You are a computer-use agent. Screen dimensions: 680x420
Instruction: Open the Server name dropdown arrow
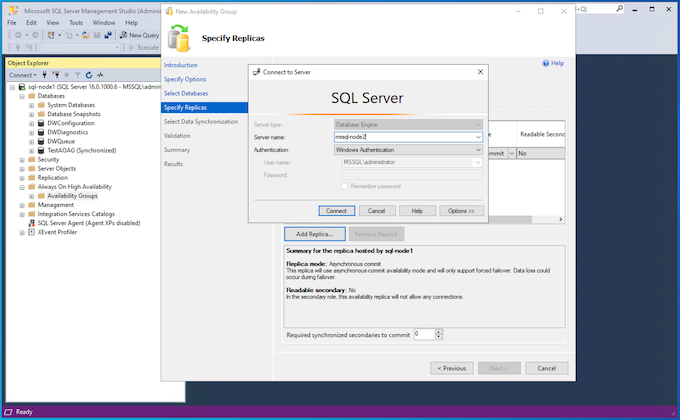click(x=478, y=137)
